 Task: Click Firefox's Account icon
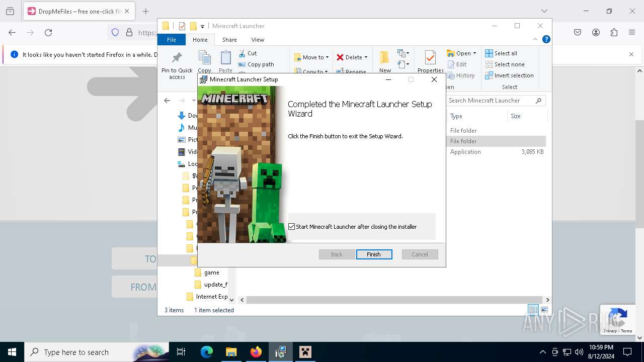(596, 32)
